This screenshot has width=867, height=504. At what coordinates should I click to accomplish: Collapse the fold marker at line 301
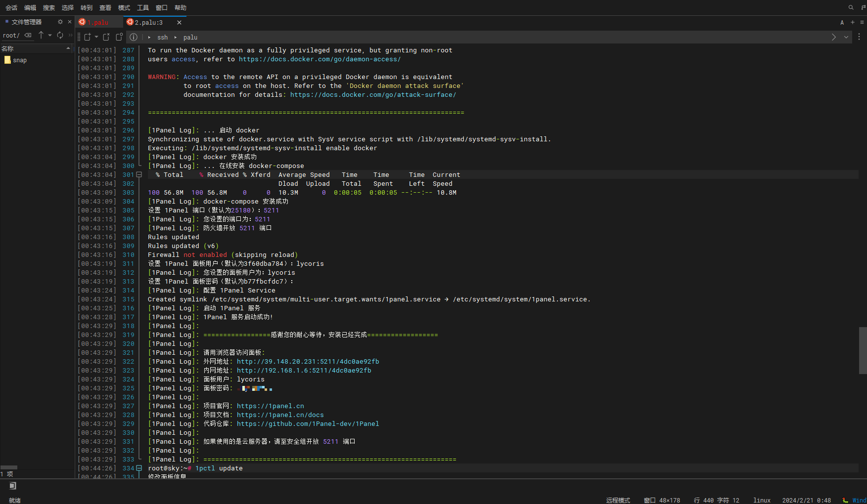[x=139, y=175]
